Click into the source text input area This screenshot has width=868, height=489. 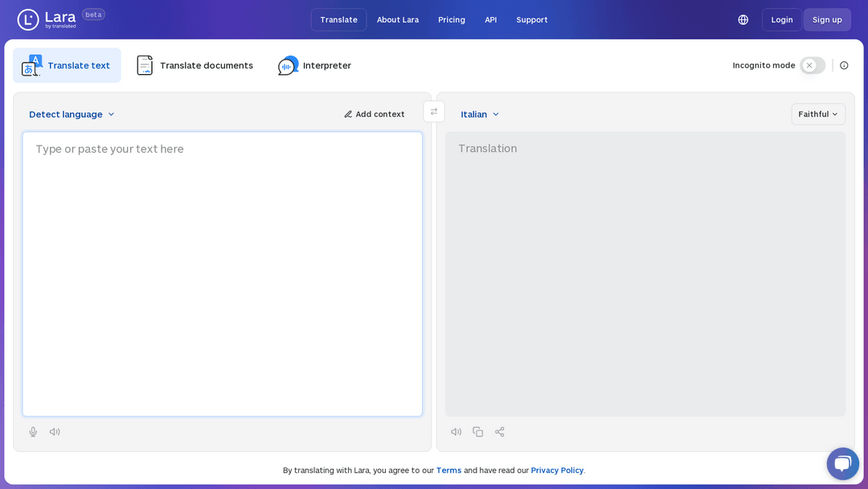223,274
